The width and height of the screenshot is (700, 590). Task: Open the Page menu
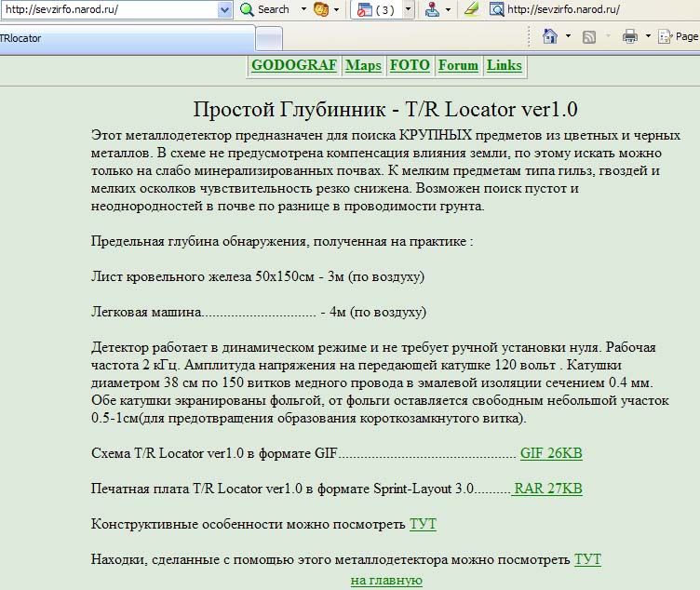[679, 36]
